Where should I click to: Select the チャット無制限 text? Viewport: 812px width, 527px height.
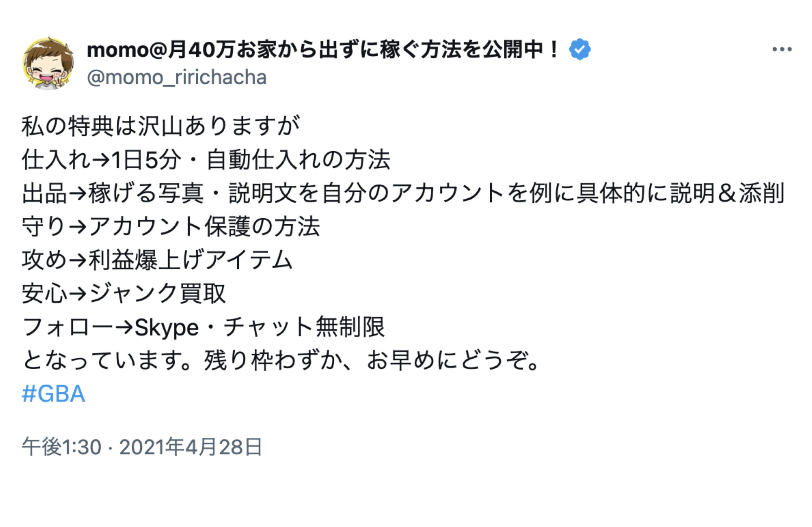tap(304, 327)
